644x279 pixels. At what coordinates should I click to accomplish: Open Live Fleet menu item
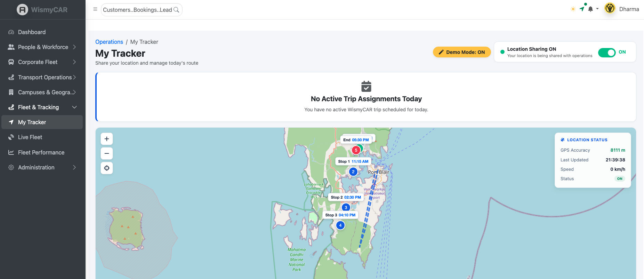(x=42, y=137)
